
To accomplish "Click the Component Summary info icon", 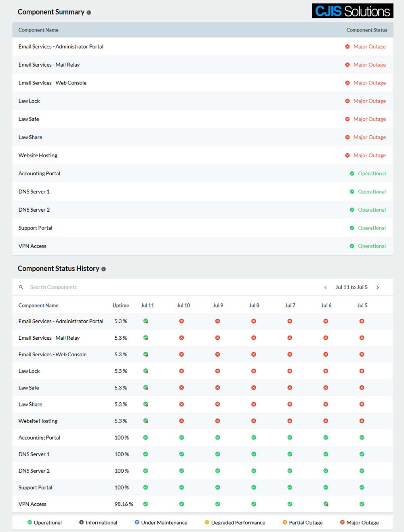I will pyautogui.click(x=89, y=13).
